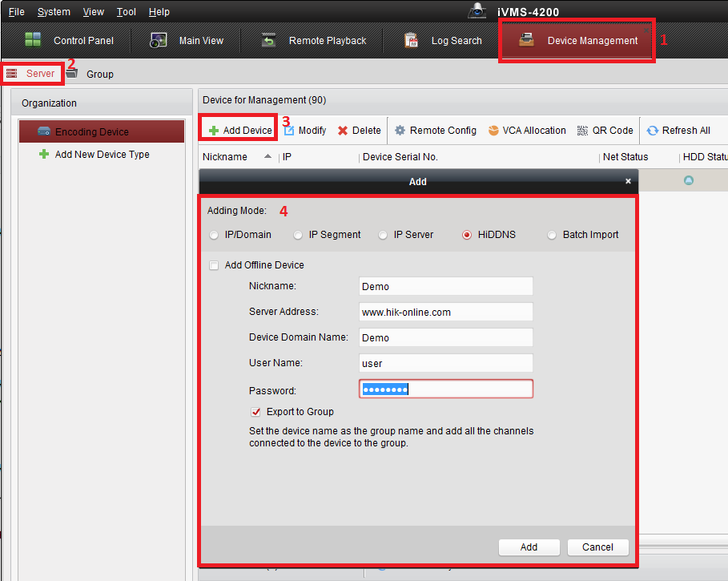Open the System menu
The height and width of the screenshot is (581, 728).
coord(54,12)
